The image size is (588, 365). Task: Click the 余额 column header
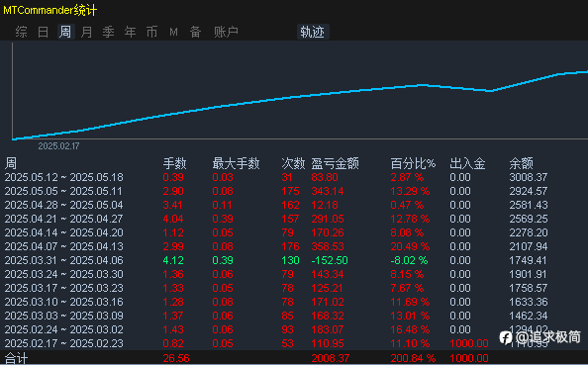pyautogui.click(x=521, y=163)
